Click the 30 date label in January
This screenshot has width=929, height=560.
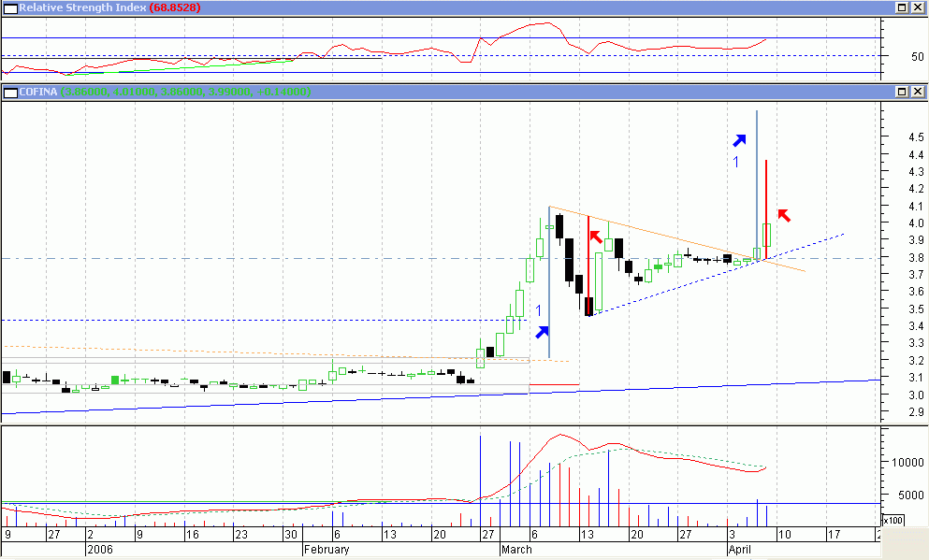coord(290,535)
